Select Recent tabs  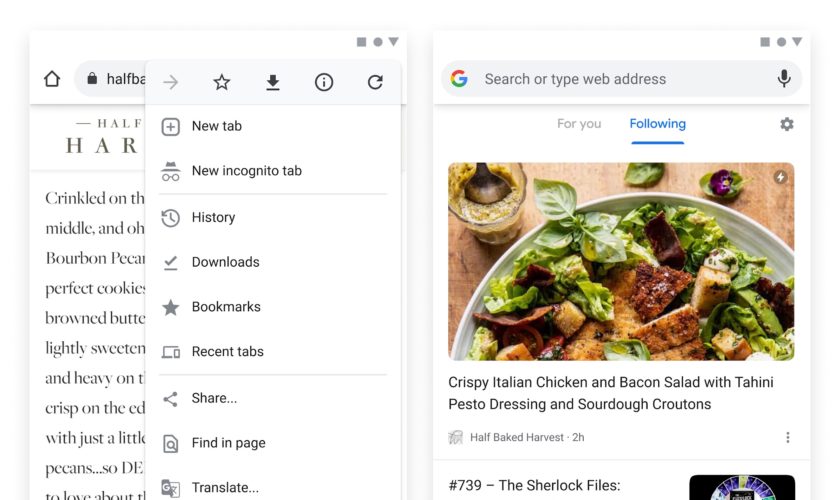pyautogui.click(x=273, y=352)
